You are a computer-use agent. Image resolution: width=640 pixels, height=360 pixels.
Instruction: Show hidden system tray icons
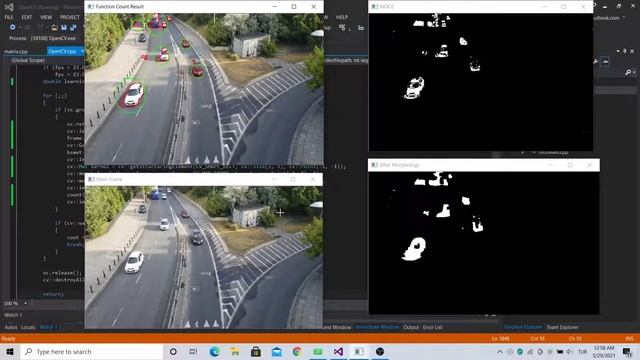click(500, 351)
